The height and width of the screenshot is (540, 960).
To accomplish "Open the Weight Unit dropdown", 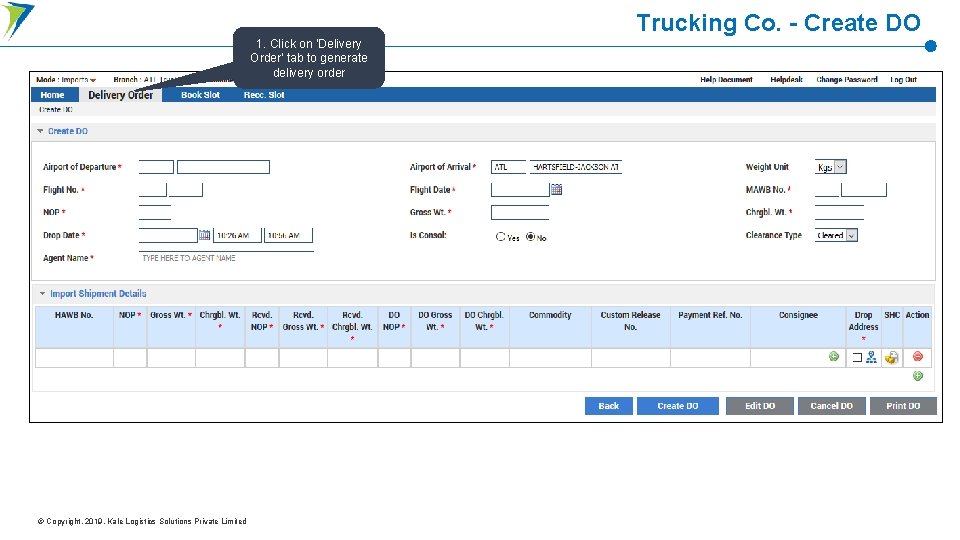I will [831, 167].
